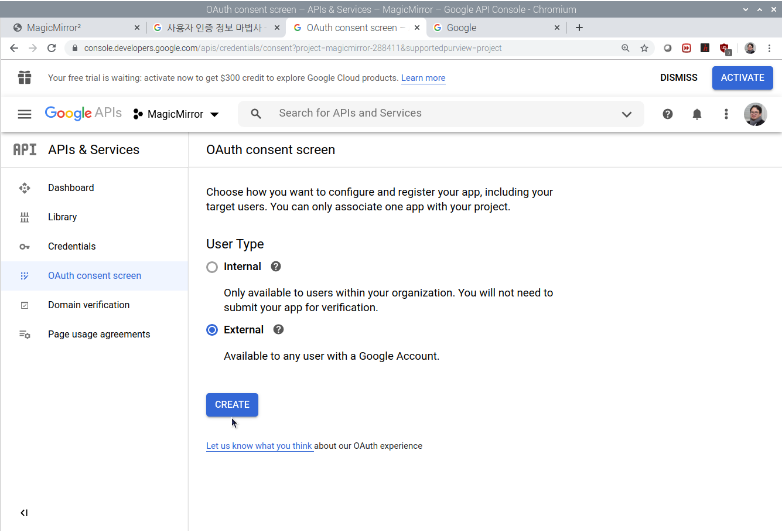
Task: Click the Library sidebar icon
Action: coord(25,217)
